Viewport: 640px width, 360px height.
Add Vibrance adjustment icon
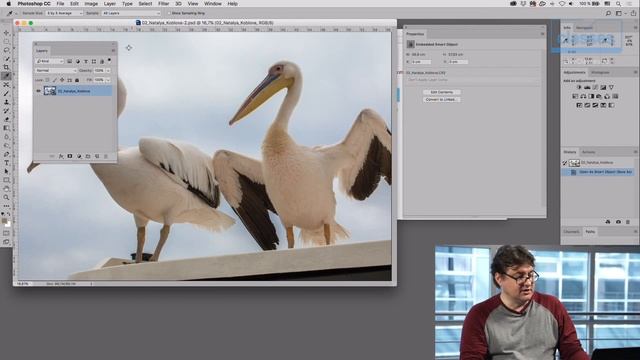coord(611,87)
